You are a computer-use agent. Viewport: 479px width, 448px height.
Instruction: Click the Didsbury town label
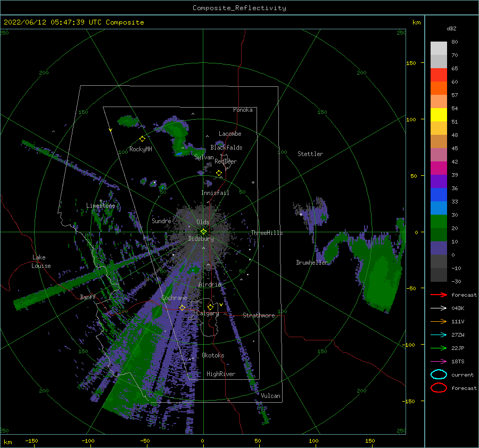(201, 239)
